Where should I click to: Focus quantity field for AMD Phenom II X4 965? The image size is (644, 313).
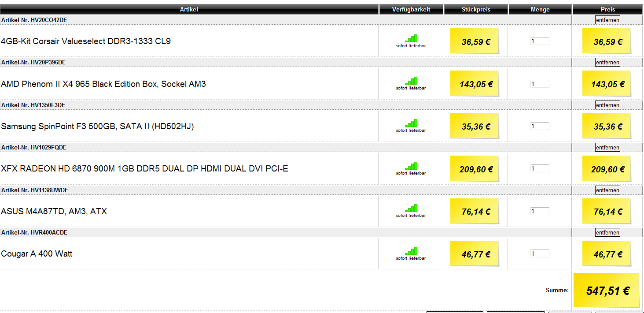tap(540, 84)
